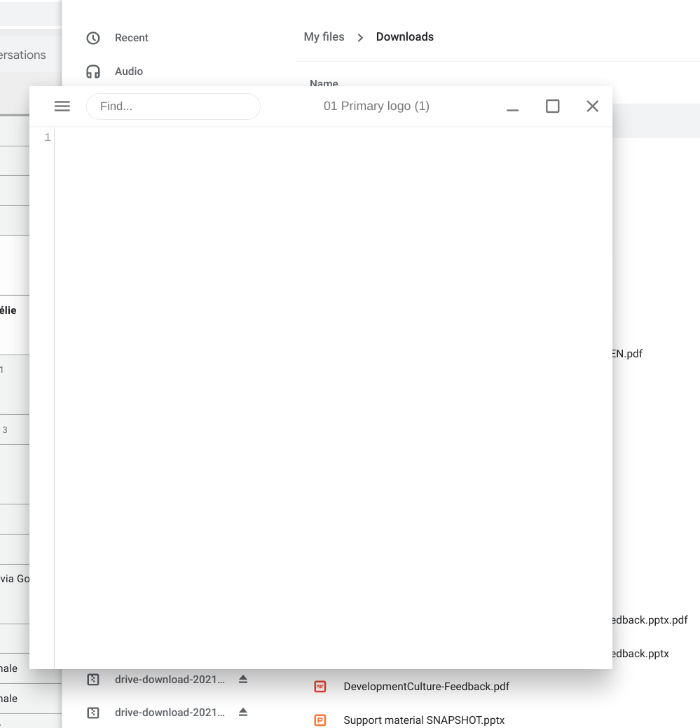700x728 pixels.
Task: Click the Support material SNAPSHOT pptx icon
Action: [x=320, y=720]
